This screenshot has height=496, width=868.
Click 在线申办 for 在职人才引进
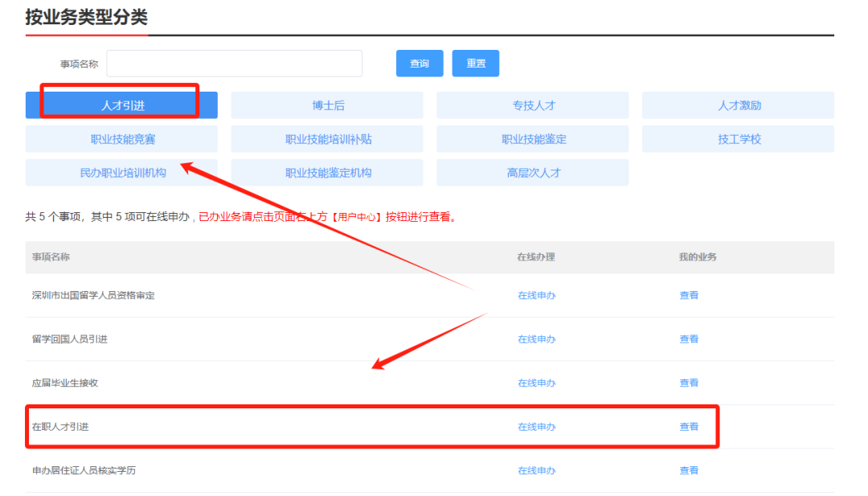pyautogui.click(x=536, y=426)
